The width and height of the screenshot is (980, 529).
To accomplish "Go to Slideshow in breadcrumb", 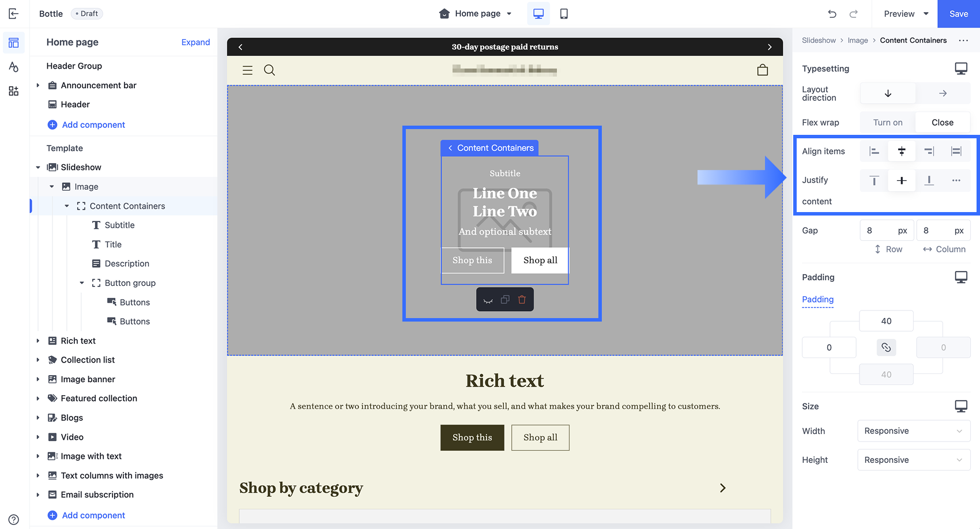I will [819, 40].
